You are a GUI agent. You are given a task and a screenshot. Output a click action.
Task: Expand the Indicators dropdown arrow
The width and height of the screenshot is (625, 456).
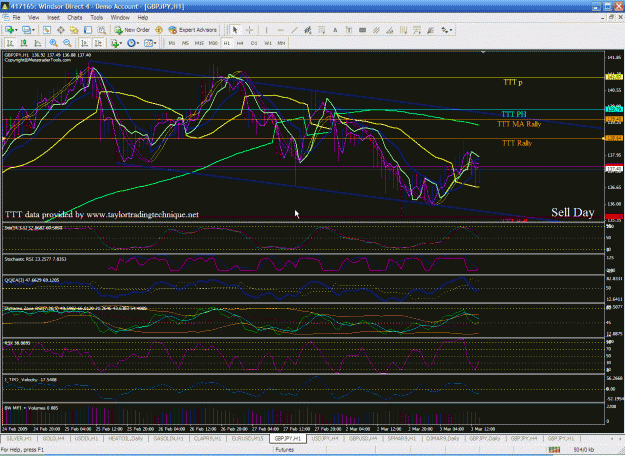click(x=120, y=43)
